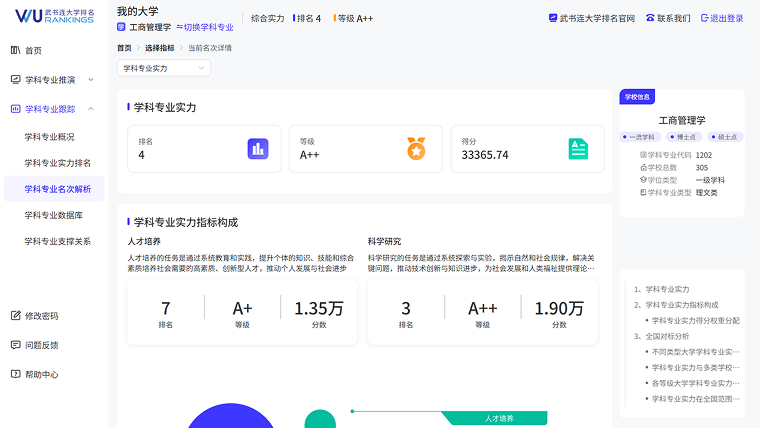Jump to 学科专业实力在全国范围… outline item
This screenshot has height=428, width=760.
click(x=696, y=399)
